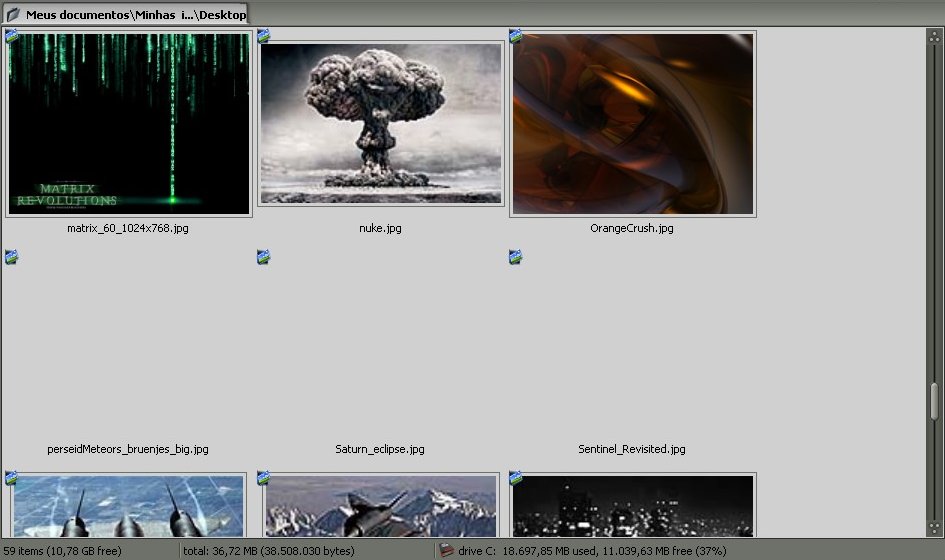Click the perseidMeteors_bruenjes_big.jpg file name
The height and width of the screenshot is (560, 945).
[128, 449]
